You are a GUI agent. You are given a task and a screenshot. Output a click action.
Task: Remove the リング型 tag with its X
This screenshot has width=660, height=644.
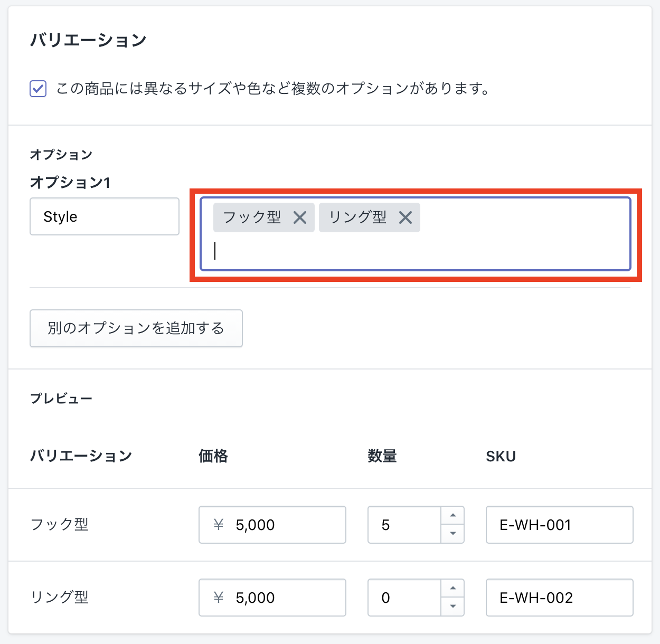point(406,217)
